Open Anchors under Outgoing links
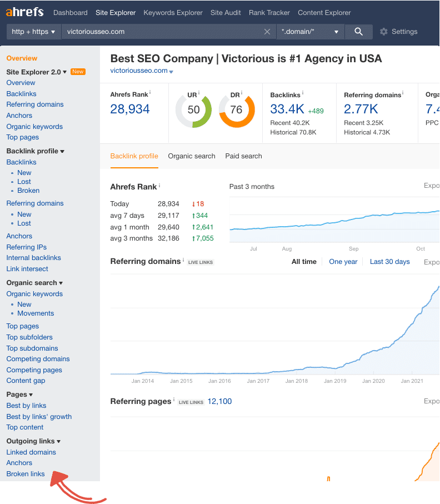This screenshot has height=504, width=440. 19,463
